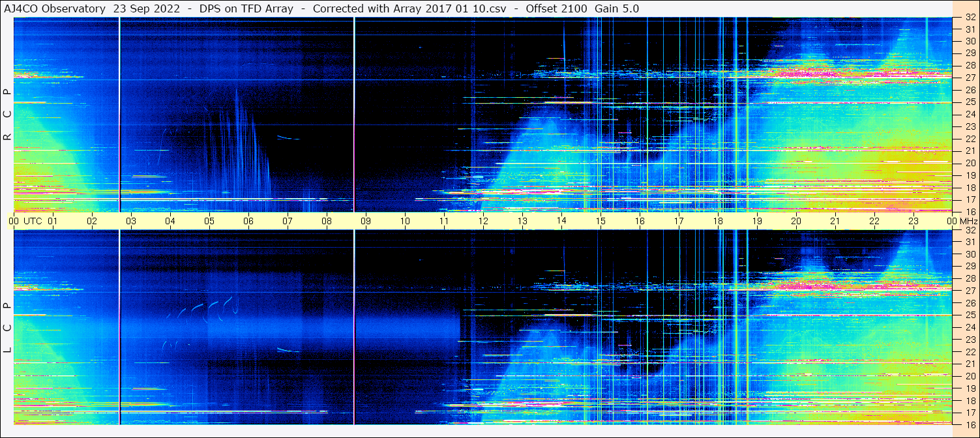This screenshot has width=980, height=438.
Task: Click the LCP label beside lower spectrogram
Action: 7,328
